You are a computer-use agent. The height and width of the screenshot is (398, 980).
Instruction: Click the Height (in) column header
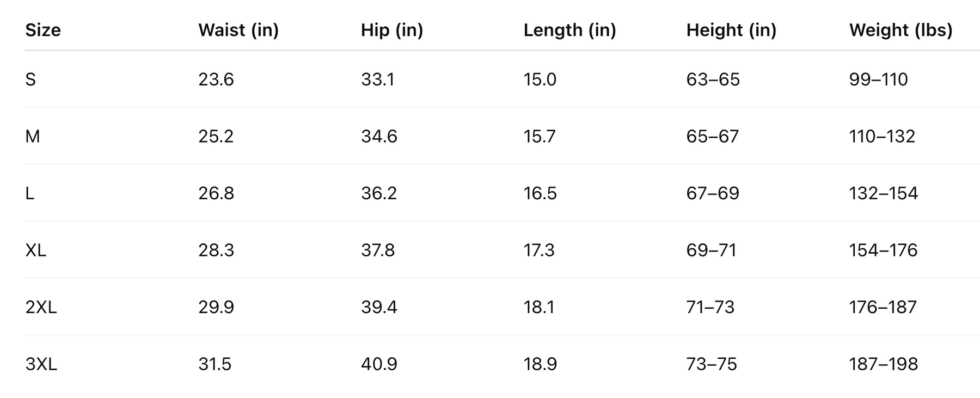[731, 30]
